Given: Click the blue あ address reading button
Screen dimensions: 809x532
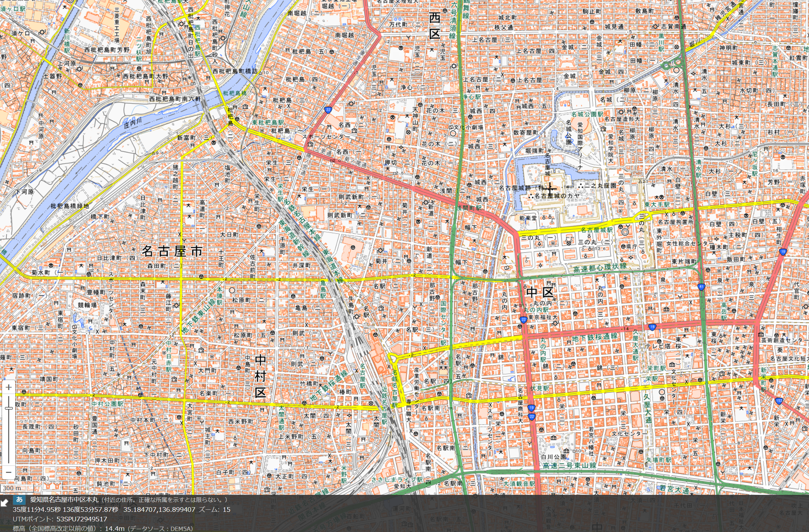Looking at the screenshot, I should tap(19, 500).
